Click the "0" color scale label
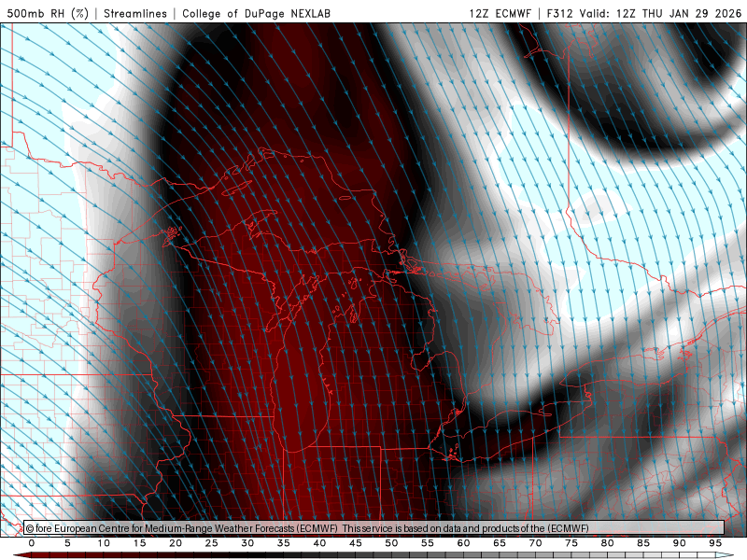Image resolution: width=747 pixels, height=560 pixels. pos(32,543)
